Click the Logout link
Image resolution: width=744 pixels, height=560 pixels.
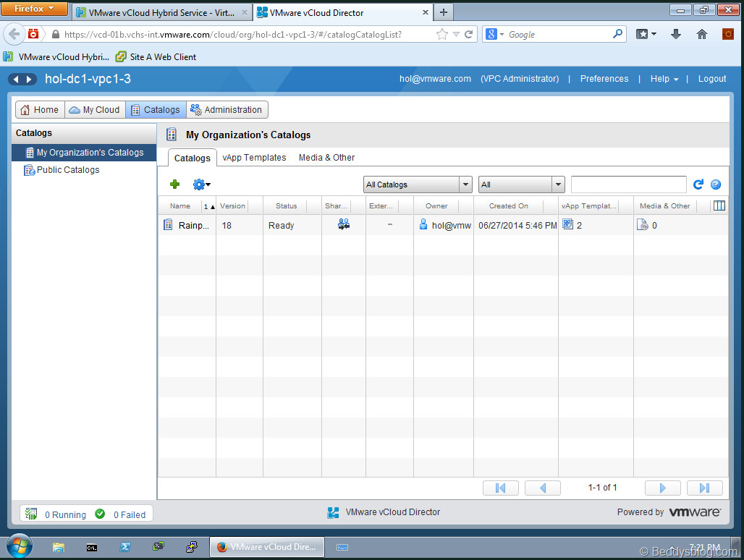pos(711,79)
